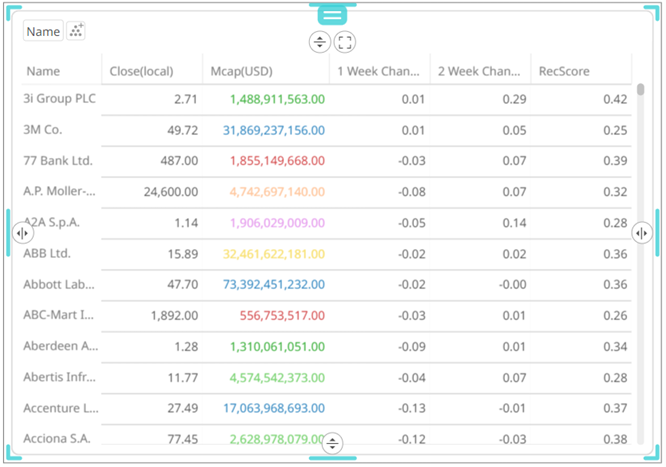Click the vertical resize arrows icon at top
The width and height of the screenshot is (666, 467).
[319, 42]
